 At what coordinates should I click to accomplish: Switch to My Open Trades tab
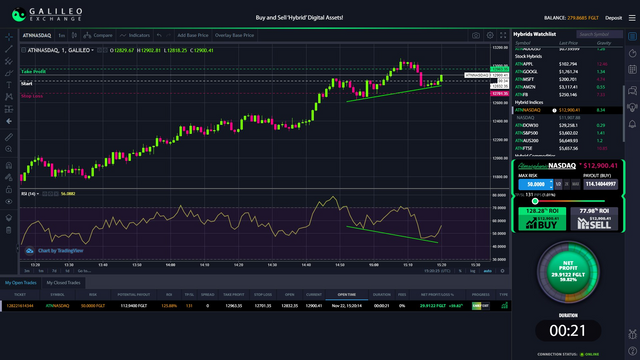[20, 282]
